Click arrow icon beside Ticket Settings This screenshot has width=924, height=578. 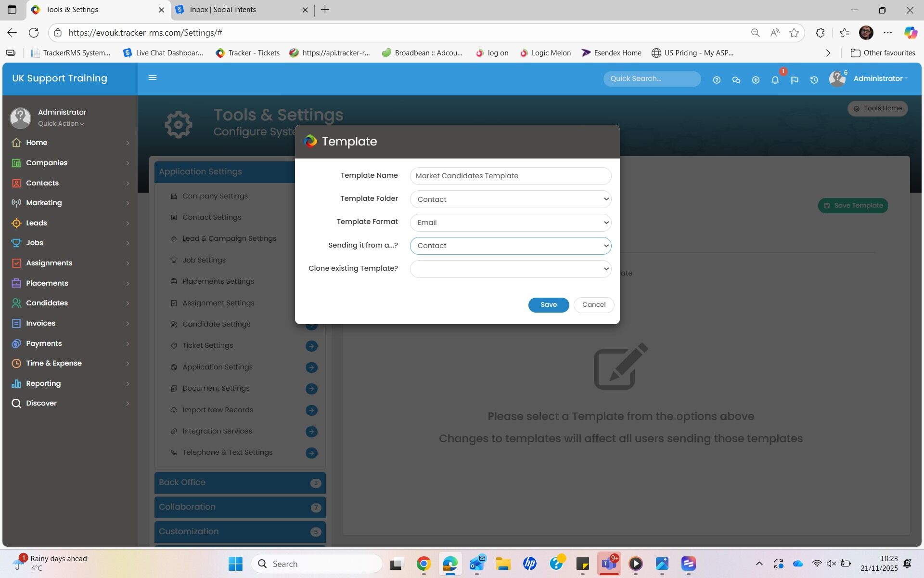point(311,346)
